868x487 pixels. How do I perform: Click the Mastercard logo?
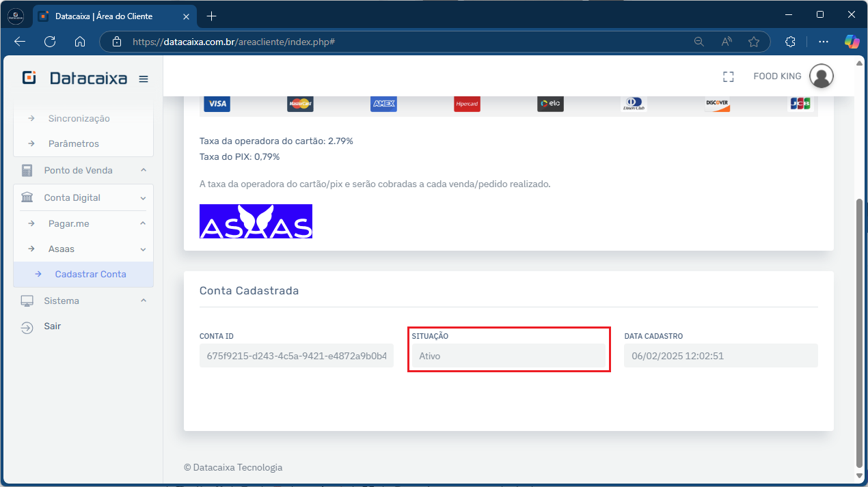[x=300, y=104]
